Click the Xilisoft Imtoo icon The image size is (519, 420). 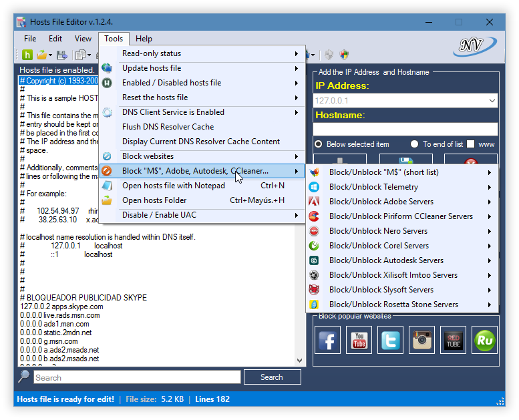pos(314,275)
